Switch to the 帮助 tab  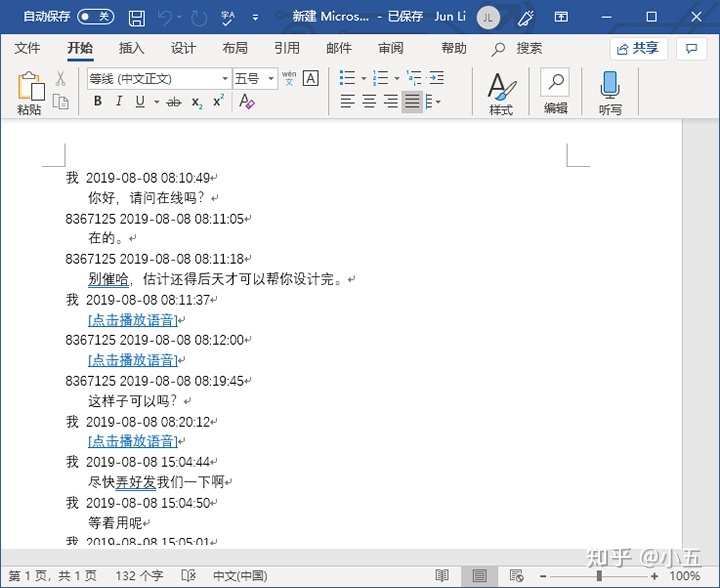point(454,48)
